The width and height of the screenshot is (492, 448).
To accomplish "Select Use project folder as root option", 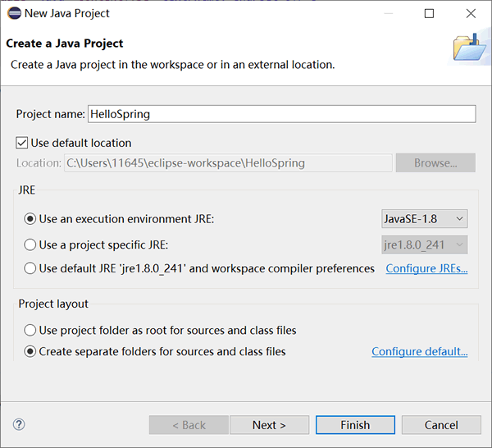I will click(30, 331).
